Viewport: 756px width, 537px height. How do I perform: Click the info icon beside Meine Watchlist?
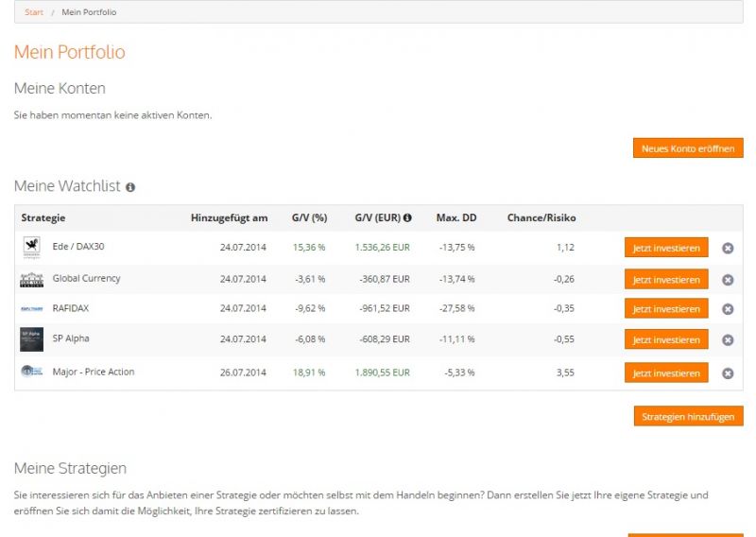coord(130,187)
